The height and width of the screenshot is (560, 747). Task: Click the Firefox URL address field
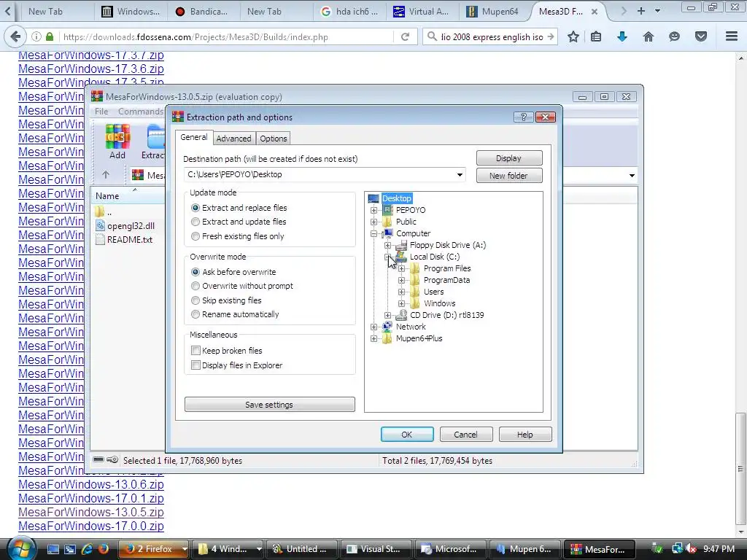pyautogui.click(x=226, y=36)
